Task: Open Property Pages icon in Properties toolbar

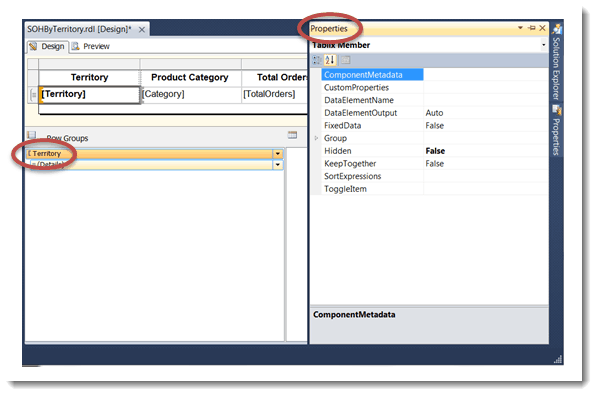Action: click(345, 60)
